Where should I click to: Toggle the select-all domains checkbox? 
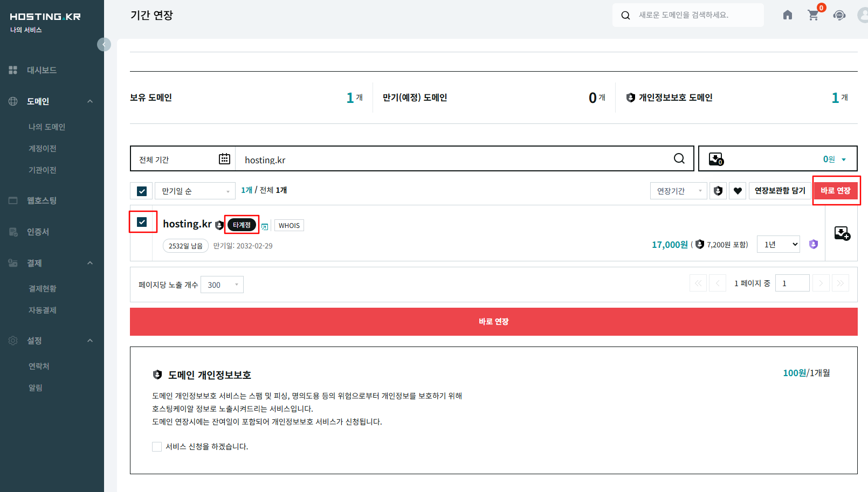coord(142,191)
